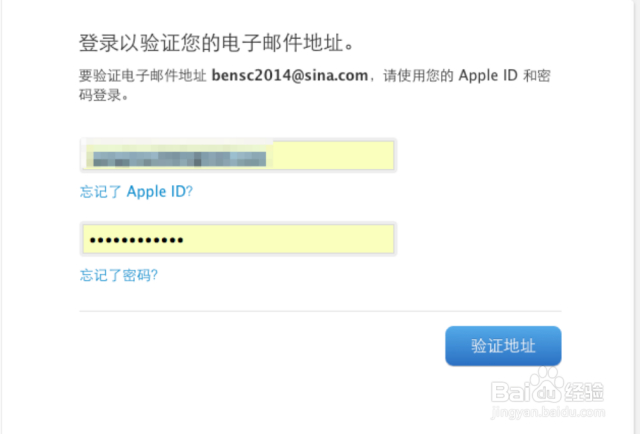The width and height of the screenshot is (640, 434).
Task: Click the 经验 characters in the watermark
Action: click(x=584, y=392)
